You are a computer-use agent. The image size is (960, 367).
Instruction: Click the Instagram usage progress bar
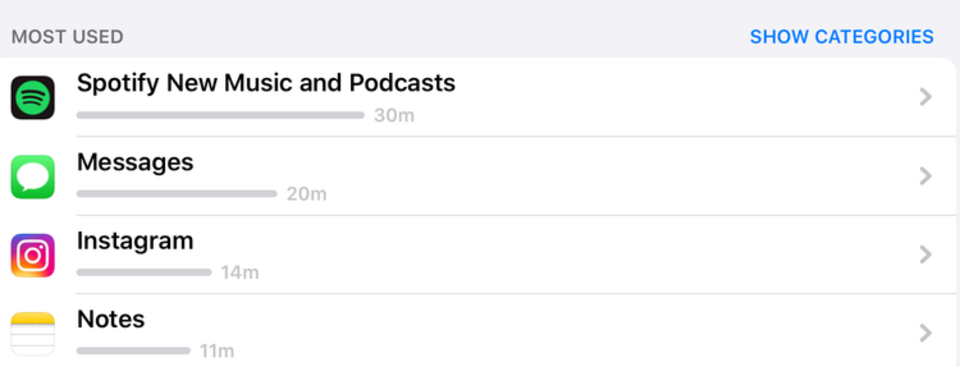144,273
